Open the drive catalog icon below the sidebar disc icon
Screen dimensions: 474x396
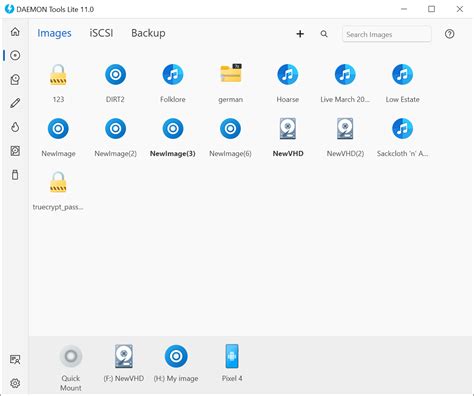(x=15, y=79)
